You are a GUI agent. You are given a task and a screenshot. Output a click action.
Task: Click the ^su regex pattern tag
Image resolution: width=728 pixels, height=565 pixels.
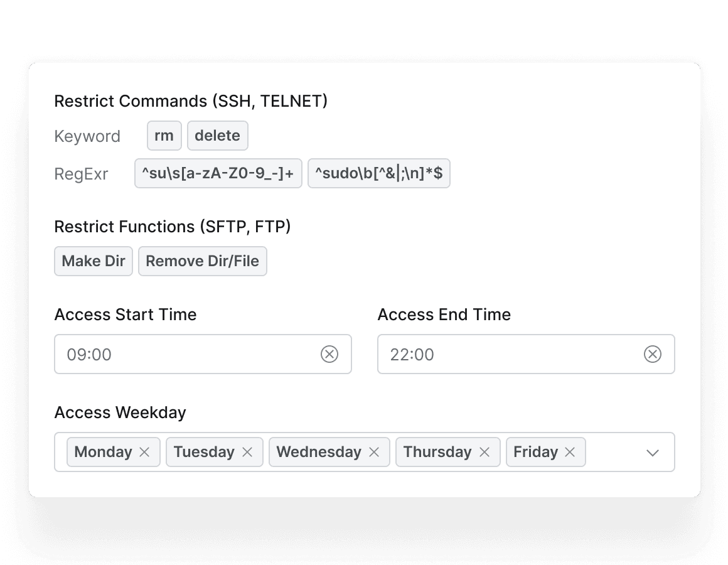(218, 173)
